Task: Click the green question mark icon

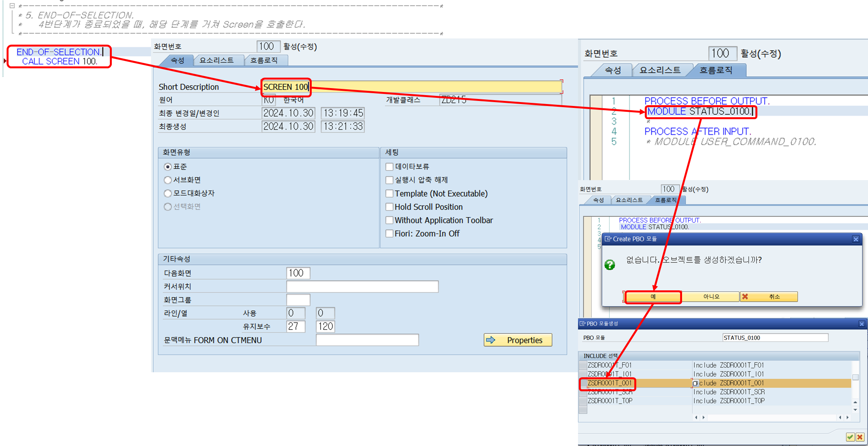Action: pos(609,265)
